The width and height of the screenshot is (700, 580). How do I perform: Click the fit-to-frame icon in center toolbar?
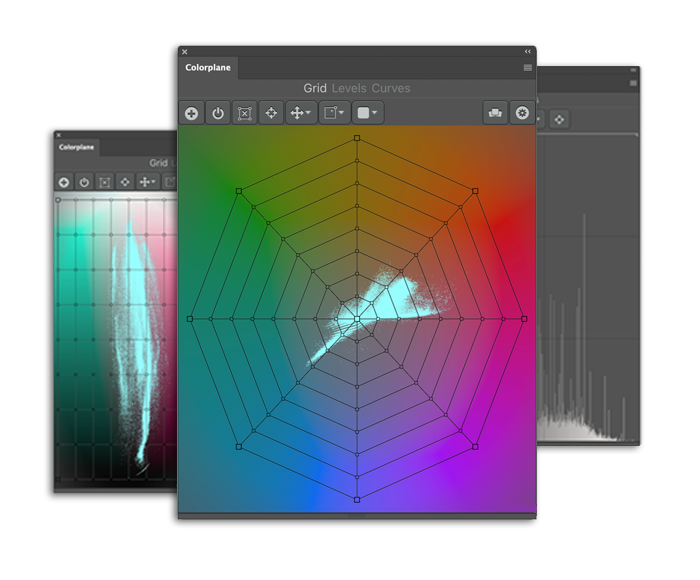244,113
